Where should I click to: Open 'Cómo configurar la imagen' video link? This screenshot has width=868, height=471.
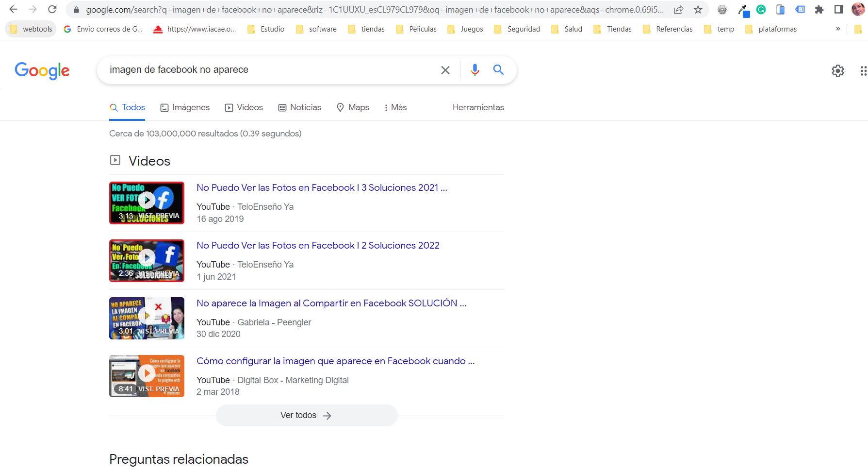[336, 361]
